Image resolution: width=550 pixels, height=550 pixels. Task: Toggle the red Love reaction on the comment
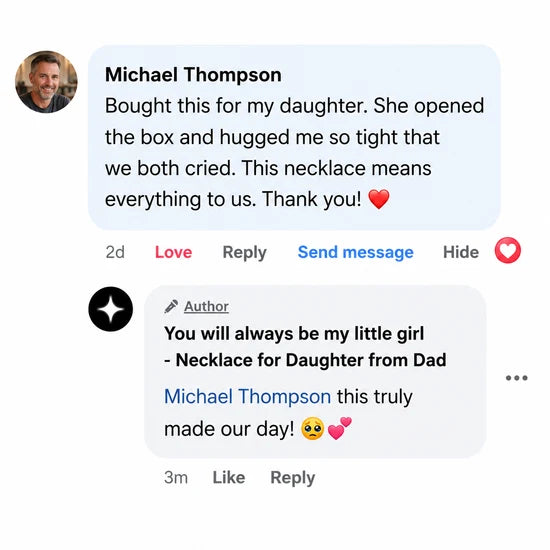[x=174, y=252]
